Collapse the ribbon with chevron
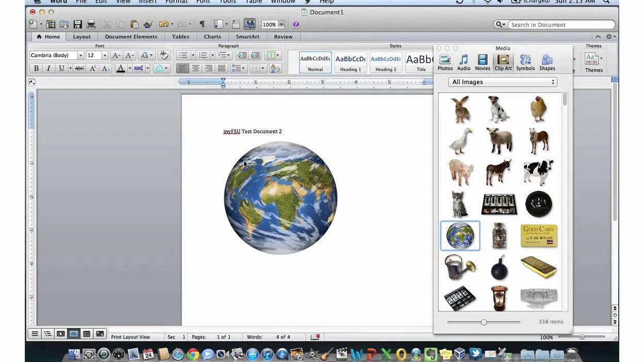Viewport: 644px width, 362px height. coord(598,37)
